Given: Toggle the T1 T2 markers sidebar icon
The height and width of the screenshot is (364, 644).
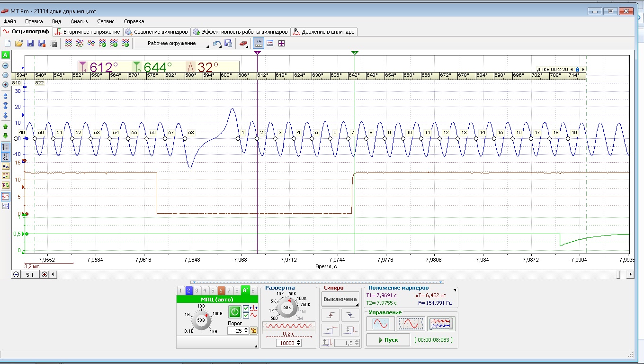Looking at the screenshot, I should click(6, 185).
